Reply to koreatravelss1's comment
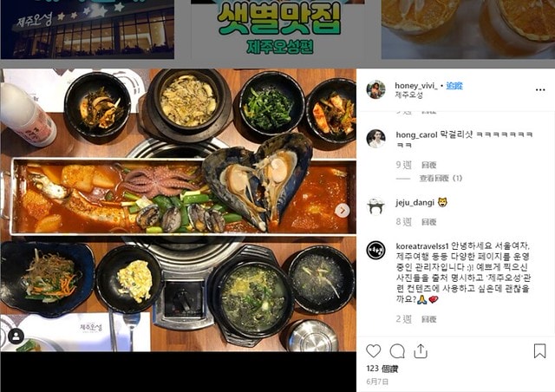The height and width of the screenshot is (392, 555). tap(429, 319)
